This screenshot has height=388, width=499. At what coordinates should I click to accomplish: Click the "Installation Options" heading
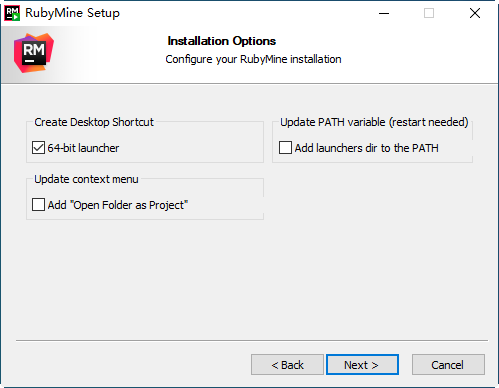(222, 41)
